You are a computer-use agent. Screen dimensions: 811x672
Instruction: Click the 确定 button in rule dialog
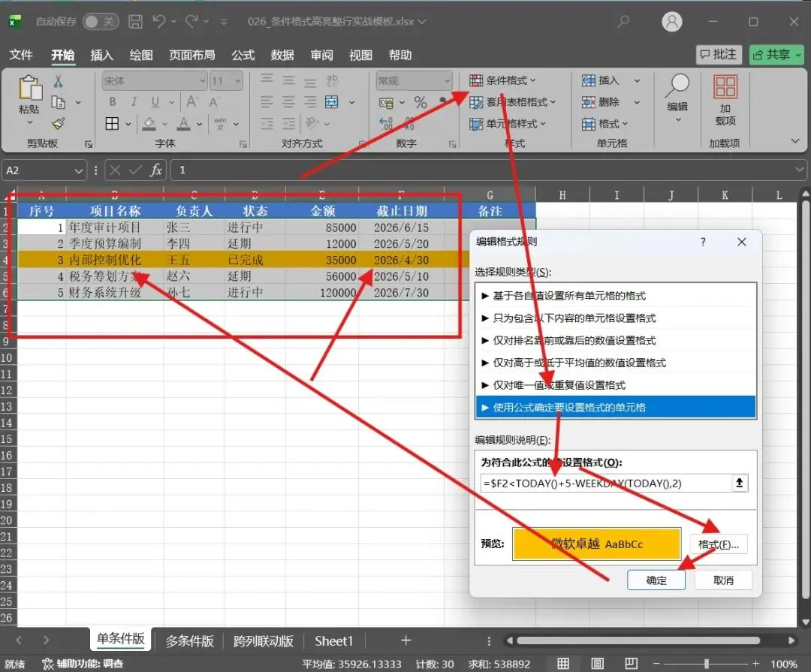(656, 580)
